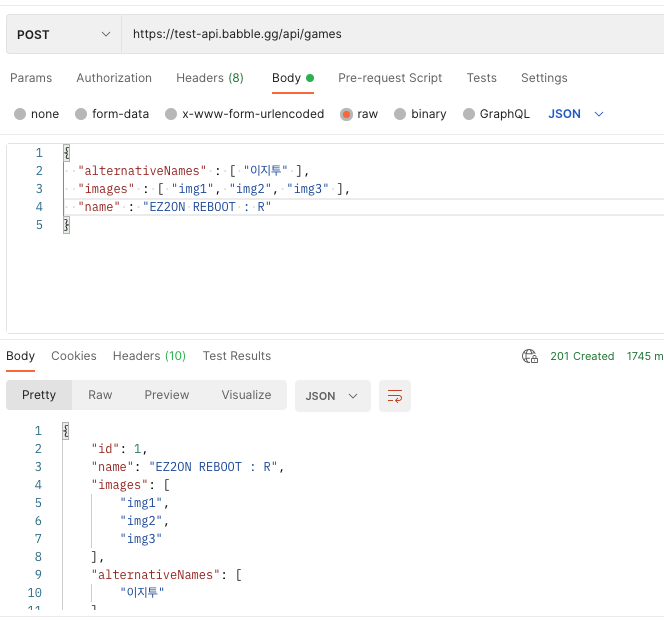The height and width of the screenshot is (620, 664).
Task: Click the closing brace on request line 5
Action: [66, 225]
